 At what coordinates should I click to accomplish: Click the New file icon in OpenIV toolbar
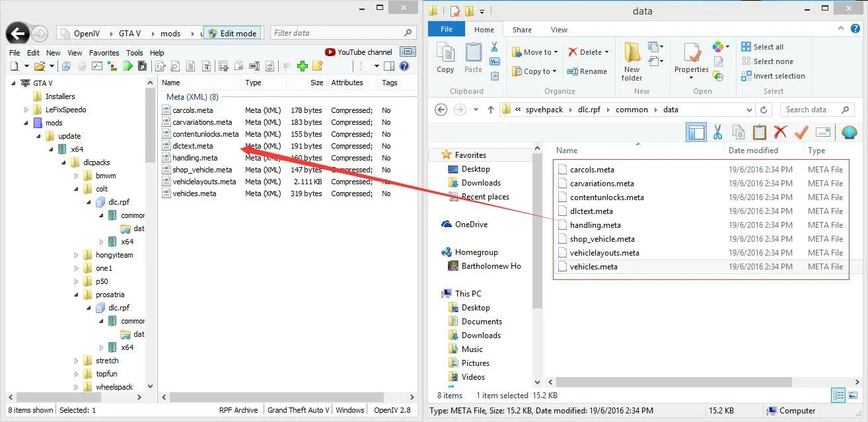[x=15, y=66]
